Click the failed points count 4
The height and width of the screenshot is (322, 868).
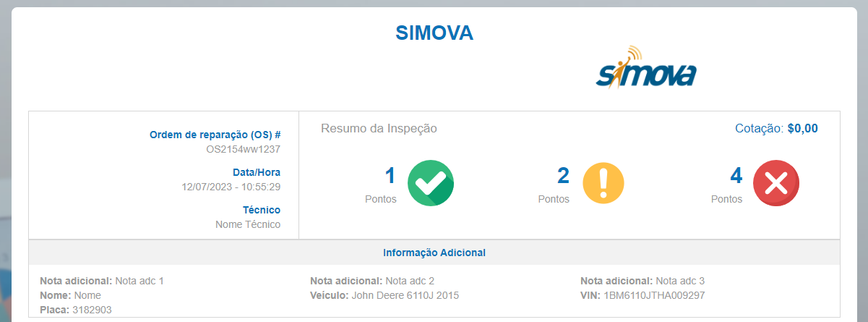click(736, 176)
